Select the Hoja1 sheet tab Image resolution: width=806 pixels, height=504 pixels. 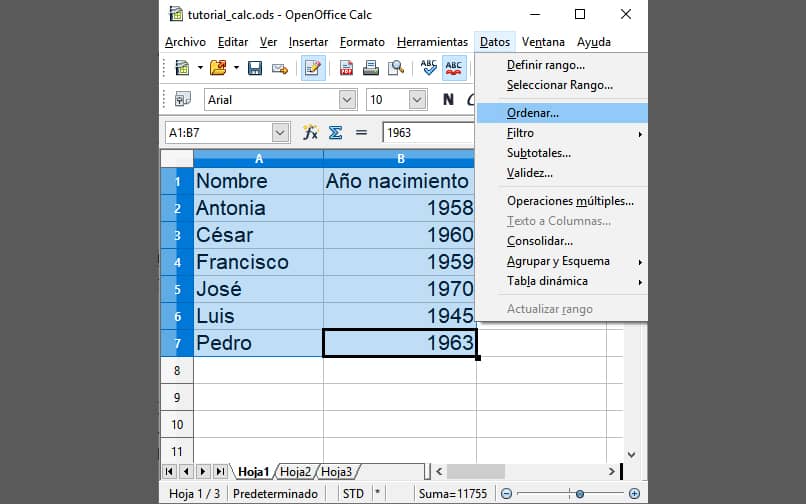pyautogui.click(x=254, y=472)
